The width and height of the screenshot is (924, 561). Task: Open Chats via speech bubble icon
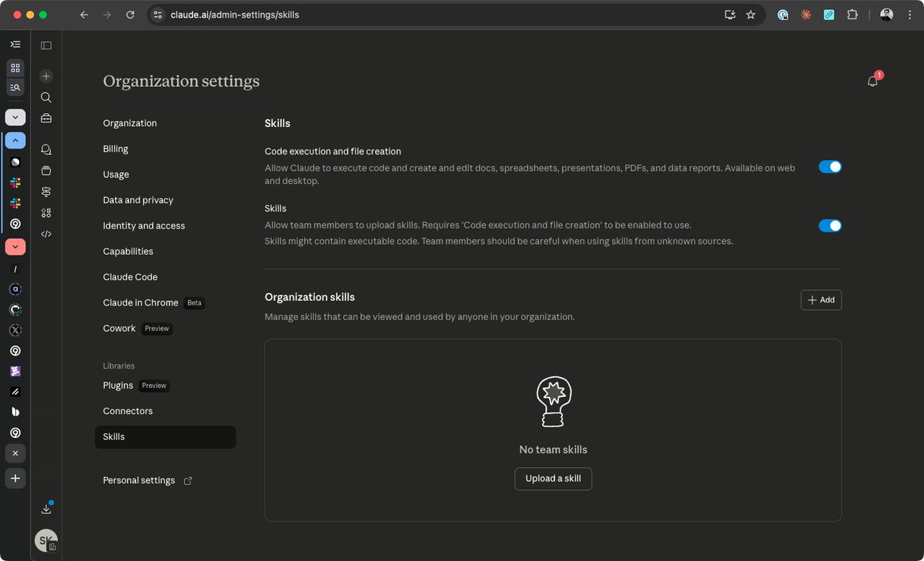coord(46,149)
